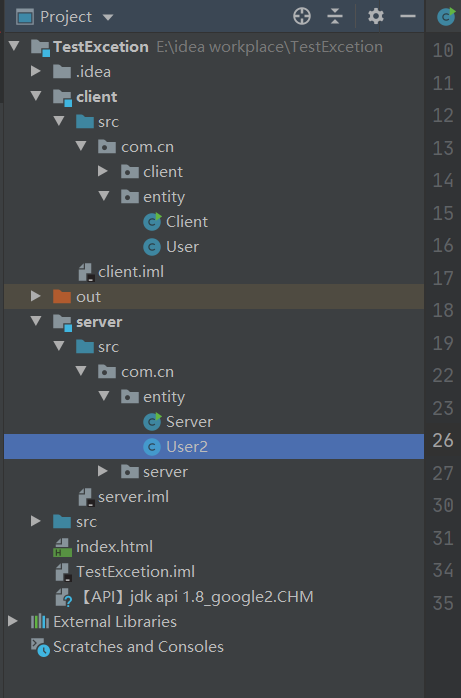461x698 pixels.
Task: Click the Locate/Select Opened File crosshair icon
Action: (302, 17)
